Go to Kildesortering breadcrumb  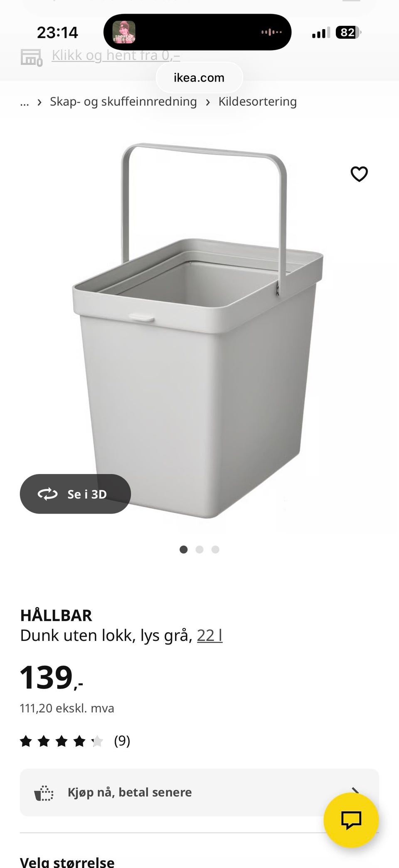pyautogui.click(x=258, y=101)
